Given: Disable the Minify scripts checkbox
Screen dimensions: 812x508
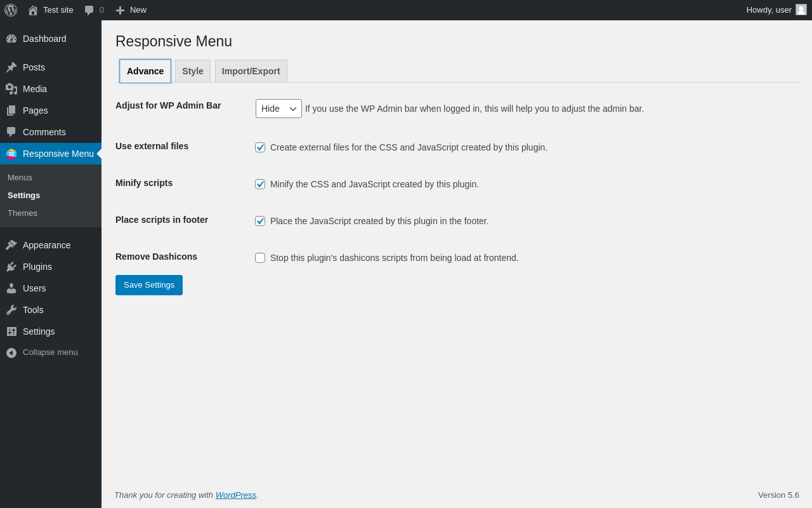Looking at the screenshot, I should [x=260, y=184].
